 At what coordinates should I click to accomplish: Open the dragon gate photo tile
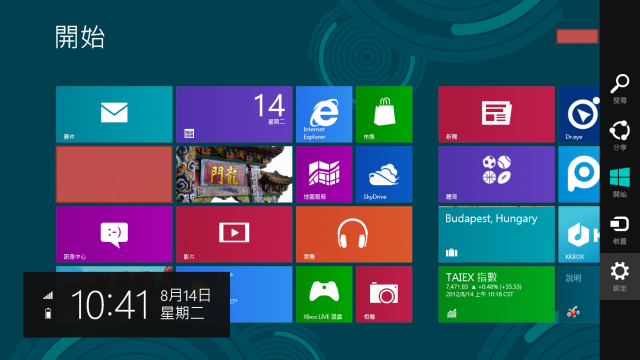click(x=234, y=174)
